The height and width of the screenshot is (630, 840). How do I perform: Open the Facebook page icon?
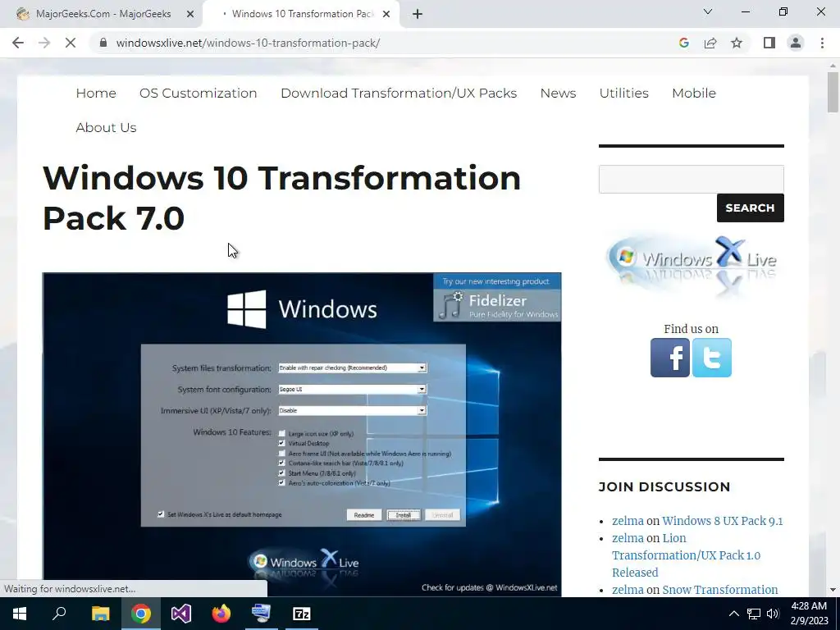[x=670, y=358]
